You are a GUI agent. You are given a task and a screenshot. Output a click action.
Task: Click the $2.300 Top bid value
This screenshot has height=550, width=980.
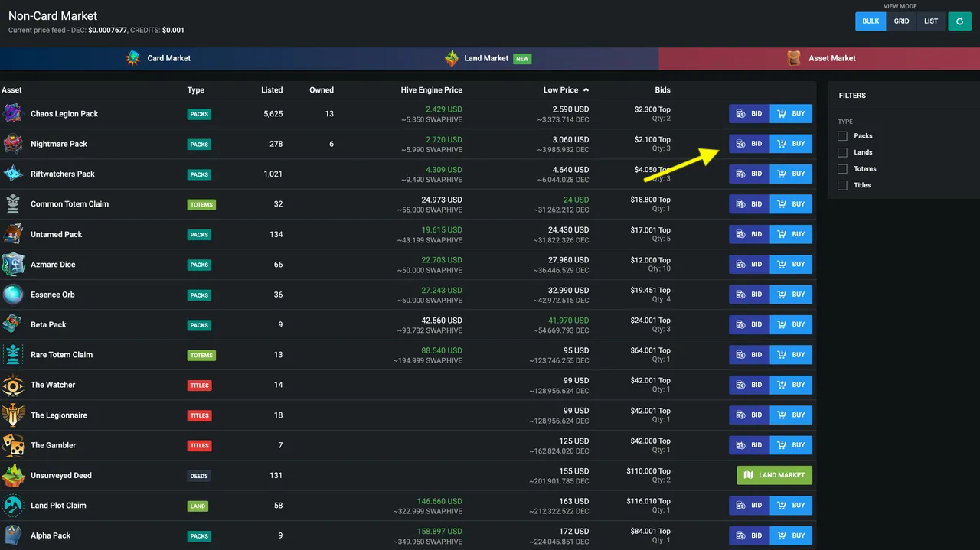(x=652, y=109)
